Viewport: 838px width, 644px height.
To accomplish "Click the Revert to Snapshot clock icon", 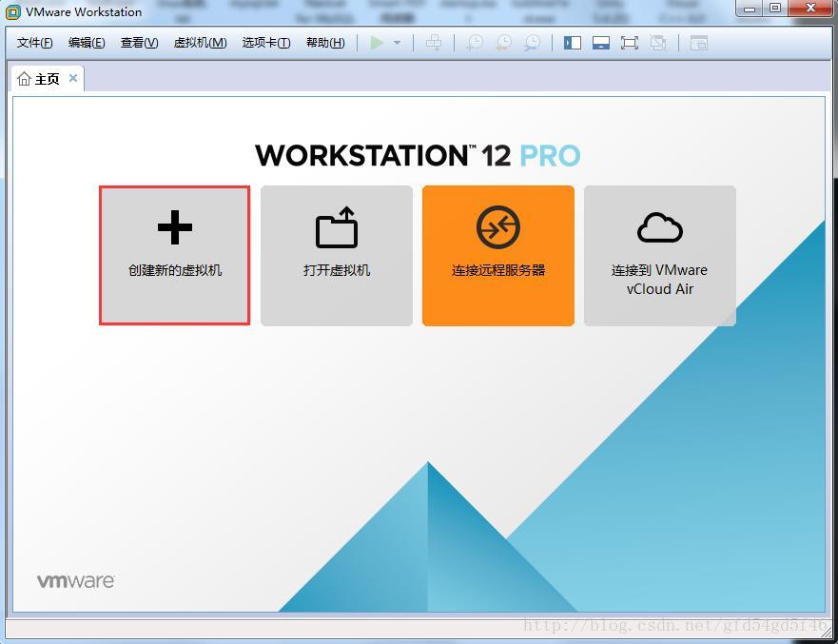I will tap(503, 43).
